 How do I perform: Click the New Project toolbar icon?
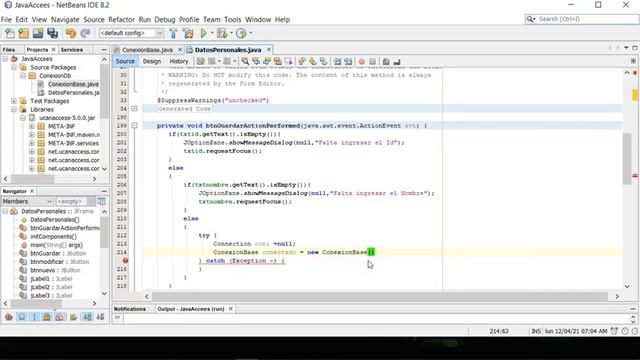(23, 33)
